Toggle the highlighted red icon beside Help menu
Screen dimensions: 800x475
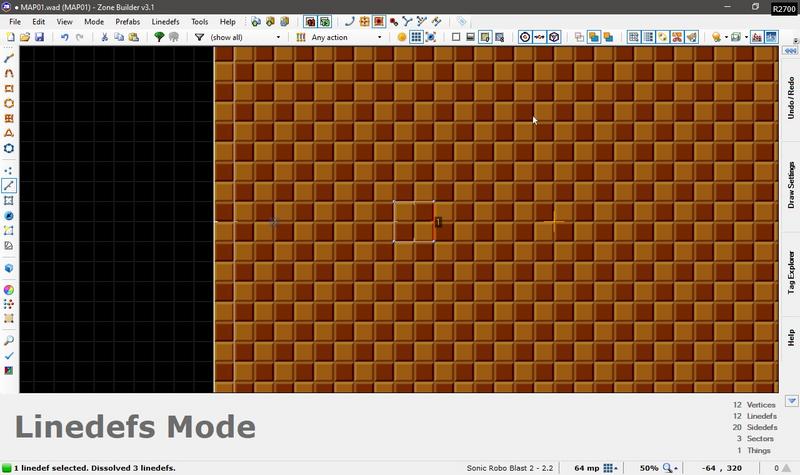point(310,21)
